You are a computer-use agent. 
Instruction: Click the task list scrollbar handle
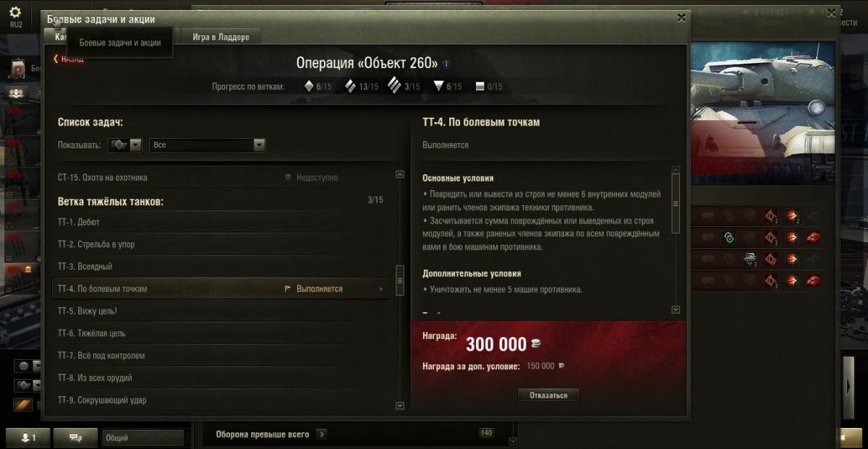pyautogui.click(x=399, y=275)
